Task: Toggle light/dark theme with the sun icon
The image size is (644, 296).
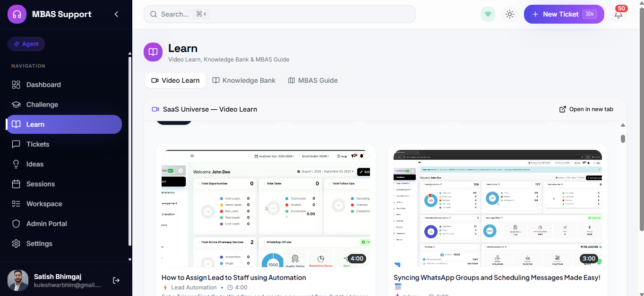Action: click(509, 14)
